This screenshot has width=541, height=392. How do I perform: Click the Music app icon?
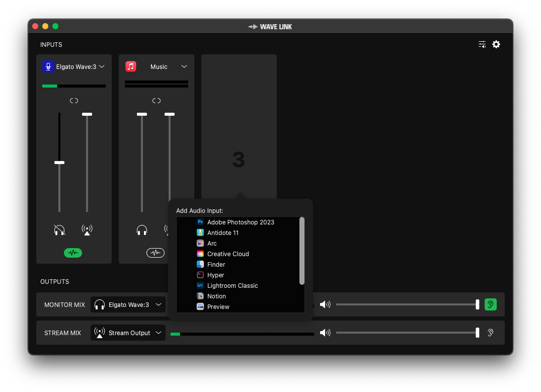click(x=131, y=66)
